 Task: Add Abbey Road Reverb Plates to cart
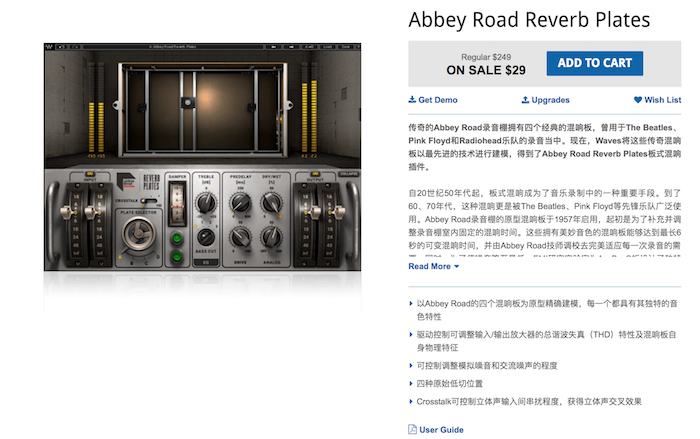pyautogui.click(x=595, y=63)
